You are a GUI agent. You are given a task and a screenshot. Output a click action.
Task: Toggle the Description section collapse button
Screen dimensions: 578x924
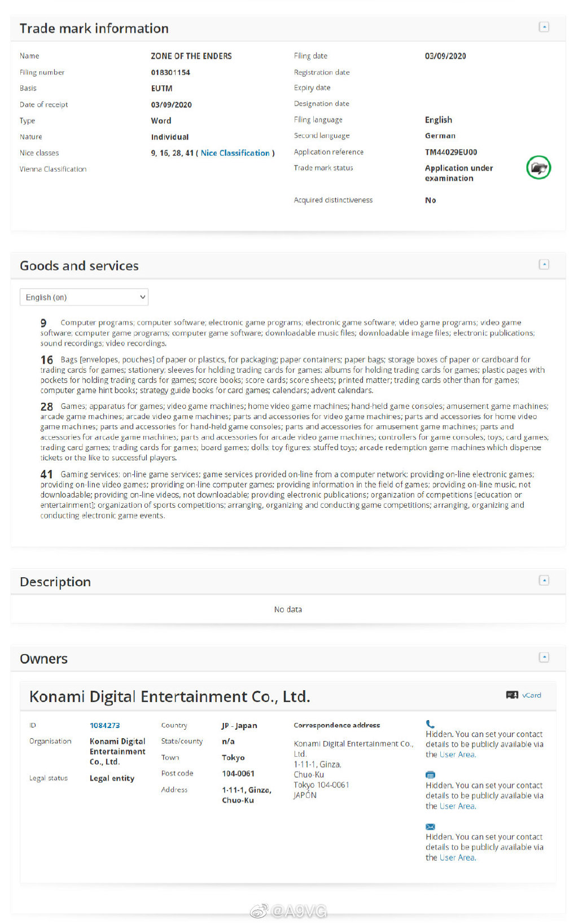tap(544, 581)
